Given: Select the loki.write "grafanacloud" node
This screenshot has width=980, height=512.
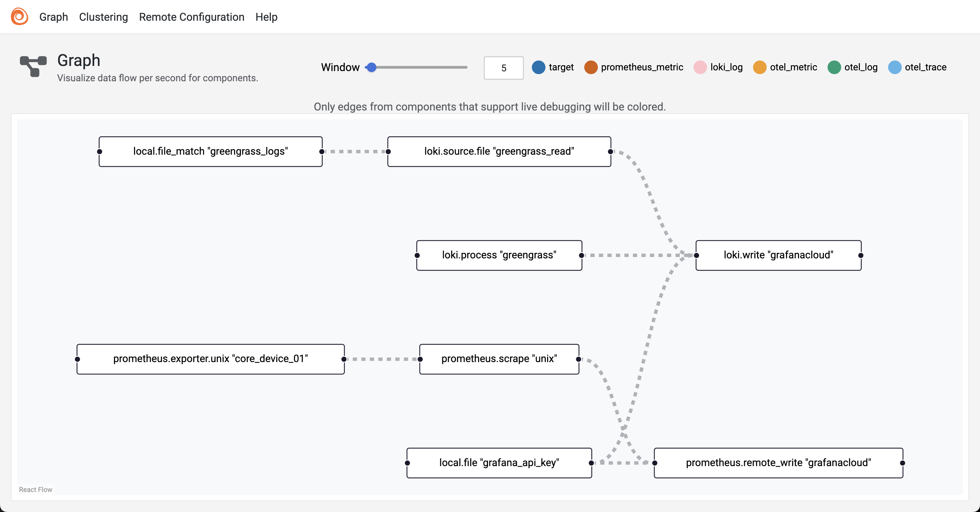Looking at the screenshot, I should click(x=778, y=255).
